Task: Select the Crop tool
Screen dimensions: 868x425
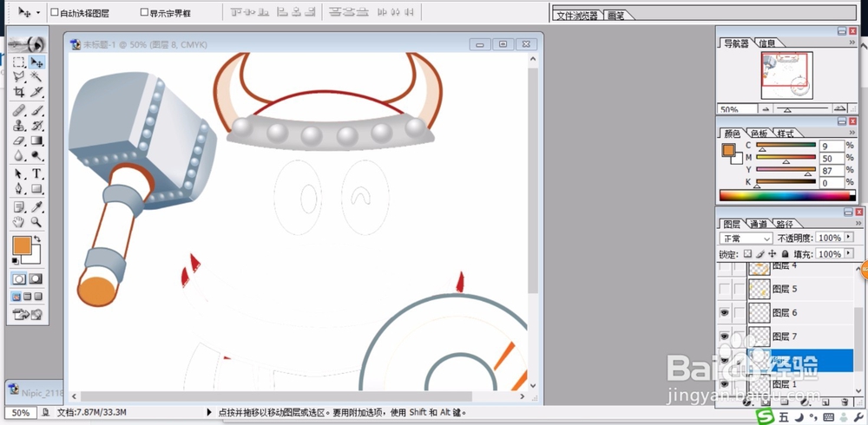Action: (19, 91)
